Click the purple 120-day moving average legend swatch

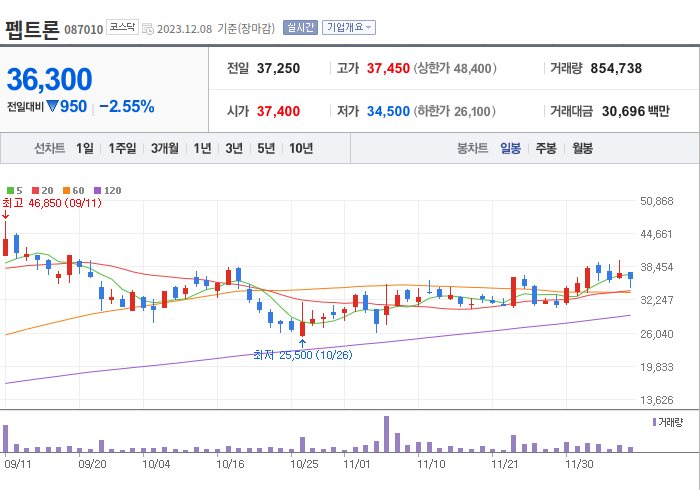click(x=98, y=191)
